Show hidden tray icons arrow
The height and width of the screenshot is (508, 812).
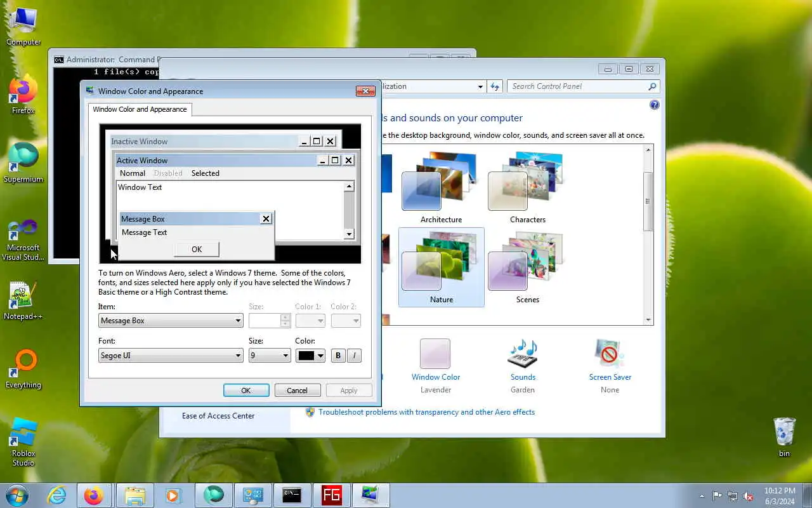(x=702, y=496)
